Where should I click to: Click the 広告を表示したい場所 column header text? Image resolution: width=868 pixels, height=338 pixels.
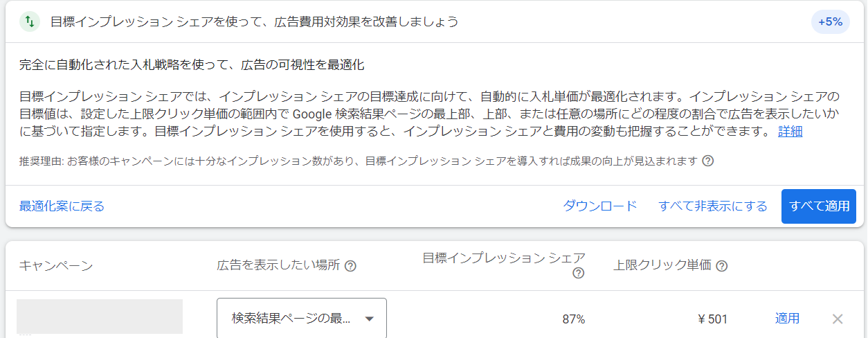point(278,266)
